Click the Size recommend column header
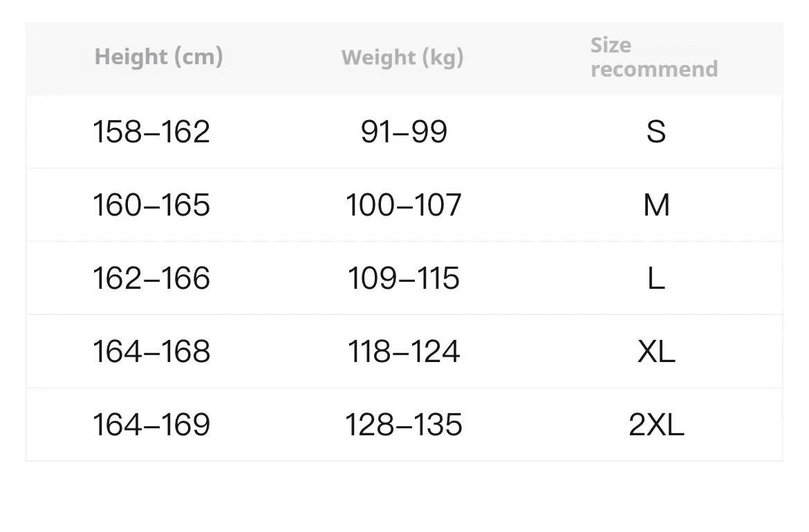Image resolution: width=809 pixels, height=532 pixels. pyautogui.click(x=654, y=57)
